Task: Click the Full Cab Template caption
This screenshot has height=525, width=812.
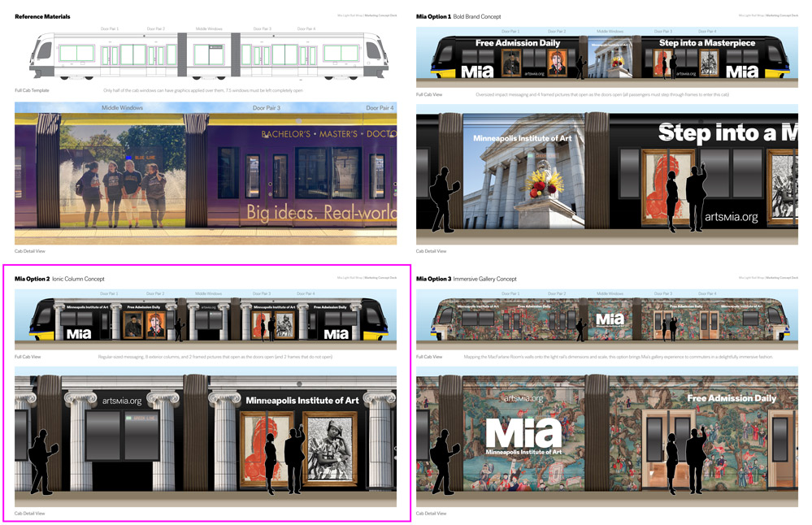Action: 33,90
